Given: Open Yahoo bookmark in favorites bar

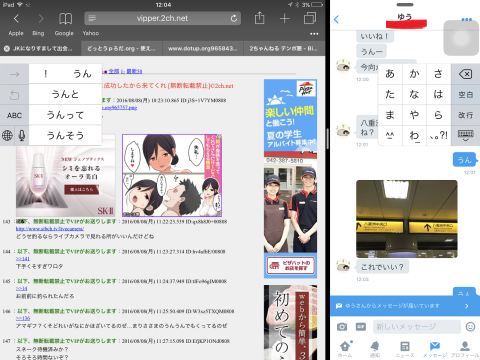Looking at the screenshot, I should [91, 33].
